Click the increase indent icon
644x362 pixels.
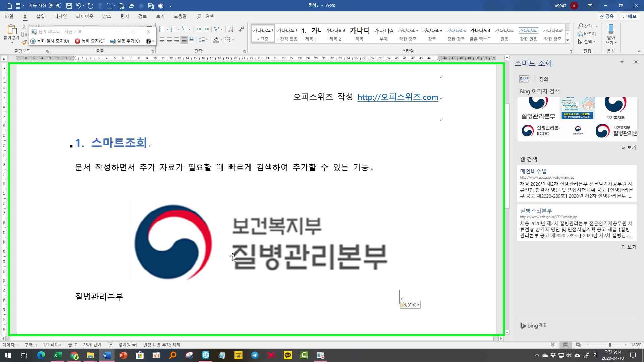206,29
